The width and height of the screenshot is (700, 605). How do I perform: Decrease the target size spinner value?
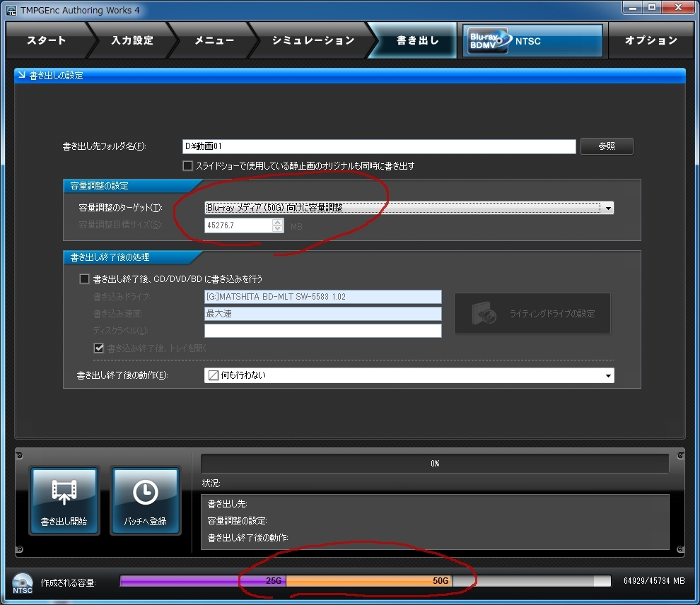(278, 228)
